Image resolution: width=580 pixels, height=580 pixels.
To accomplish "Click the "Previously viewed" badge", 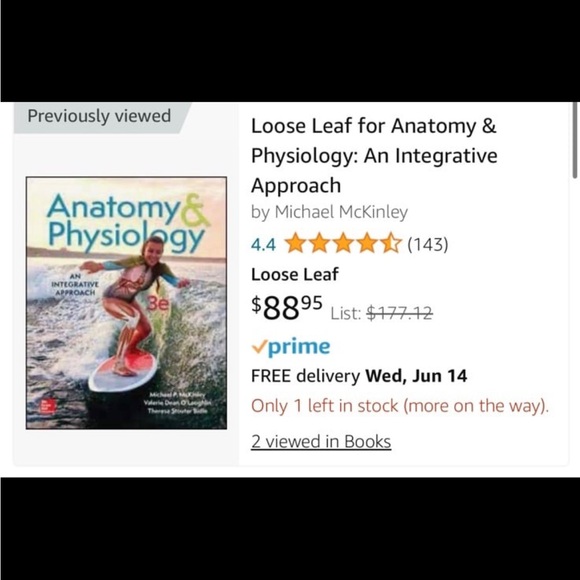I will 99,116.
